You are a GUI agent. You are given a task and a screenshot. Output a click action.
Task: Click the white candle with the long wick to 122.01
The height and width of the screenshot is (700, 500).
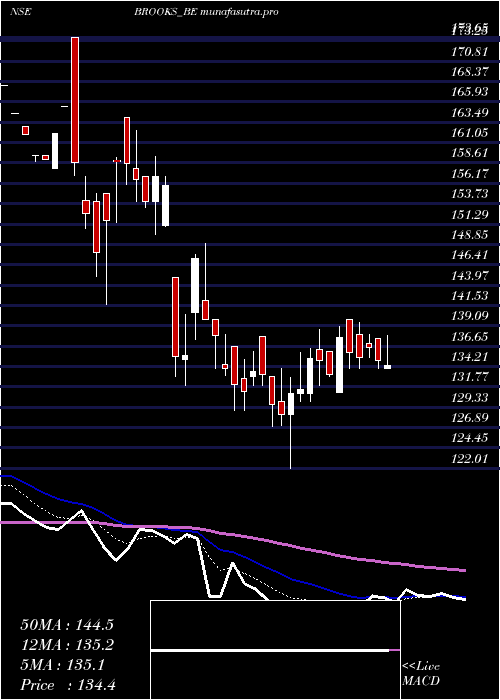pyautogui.click(x=291, y=423)
